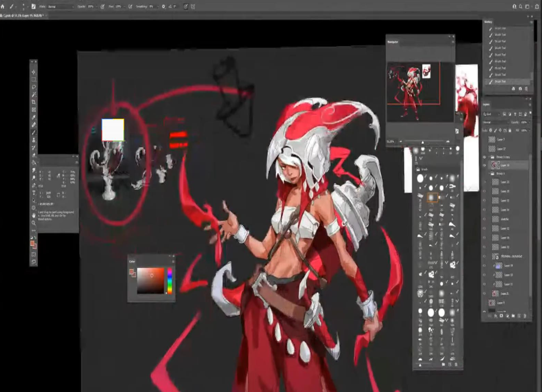This screenshot has width=542, height=392.
Task: Add a layer style (fx)
Action: coord(495,316)
